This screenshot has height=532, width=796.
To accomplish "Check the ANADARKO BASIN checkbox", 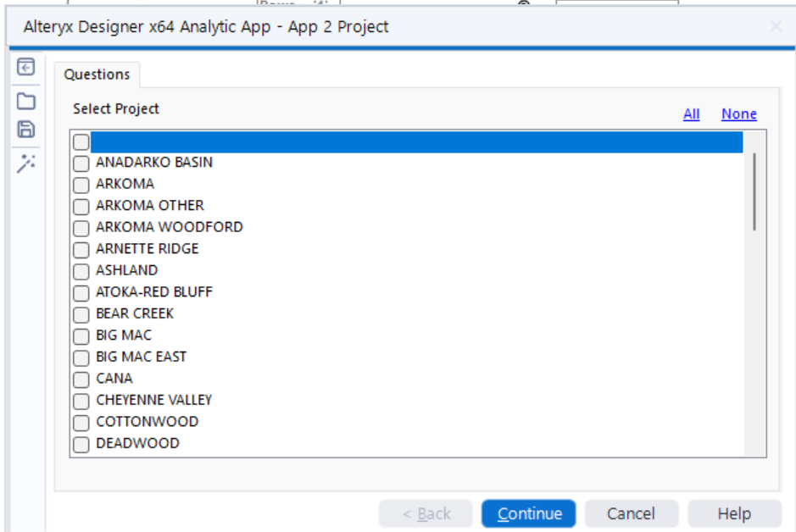I will click(81, 163).
